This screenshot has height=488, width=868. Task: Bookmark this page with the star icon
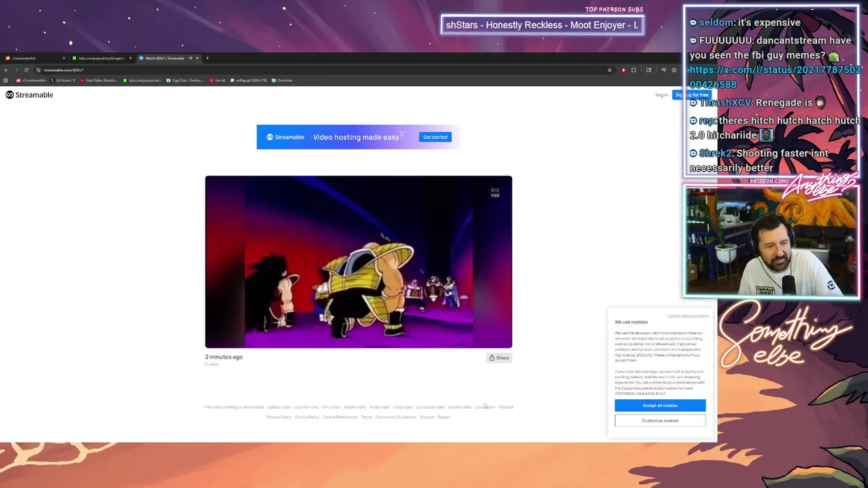pos(610,70)
